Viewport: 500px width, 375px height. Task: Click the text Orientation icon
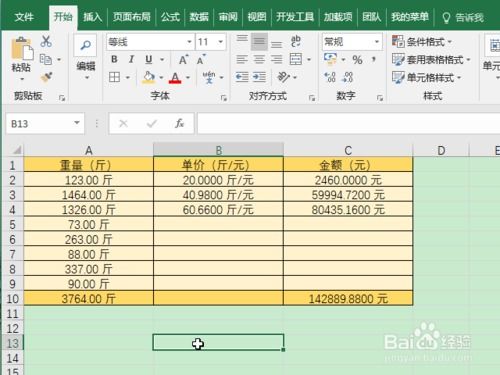pos(283,77)
